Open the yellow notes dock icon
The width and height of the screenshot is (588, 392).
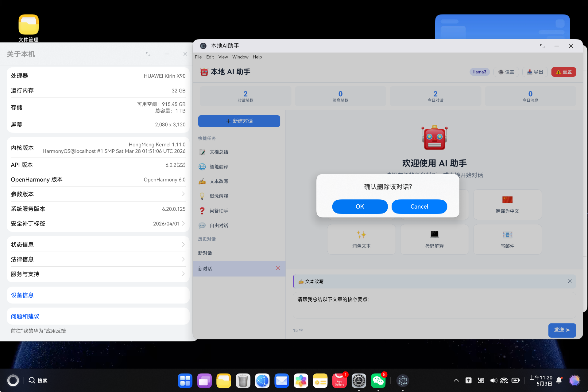(320, 381)
